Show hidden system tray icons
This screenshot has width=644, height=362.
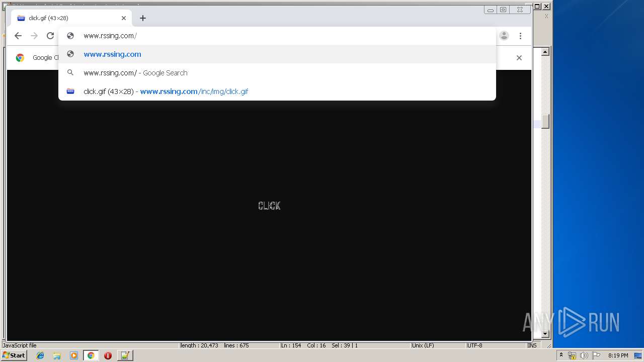561,355
